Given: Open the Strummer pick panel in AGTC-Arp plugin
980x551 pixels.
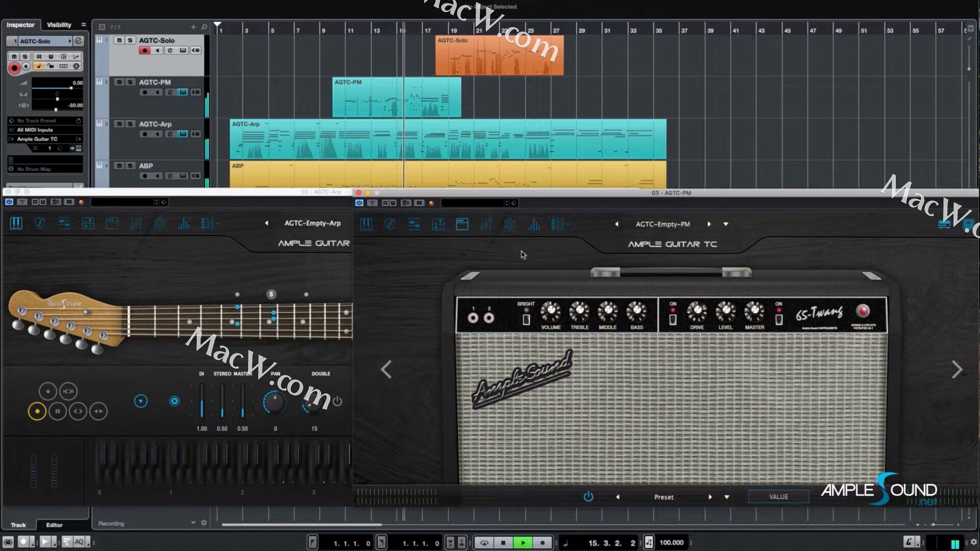Looking at the screenshot, I should [40, 223].
